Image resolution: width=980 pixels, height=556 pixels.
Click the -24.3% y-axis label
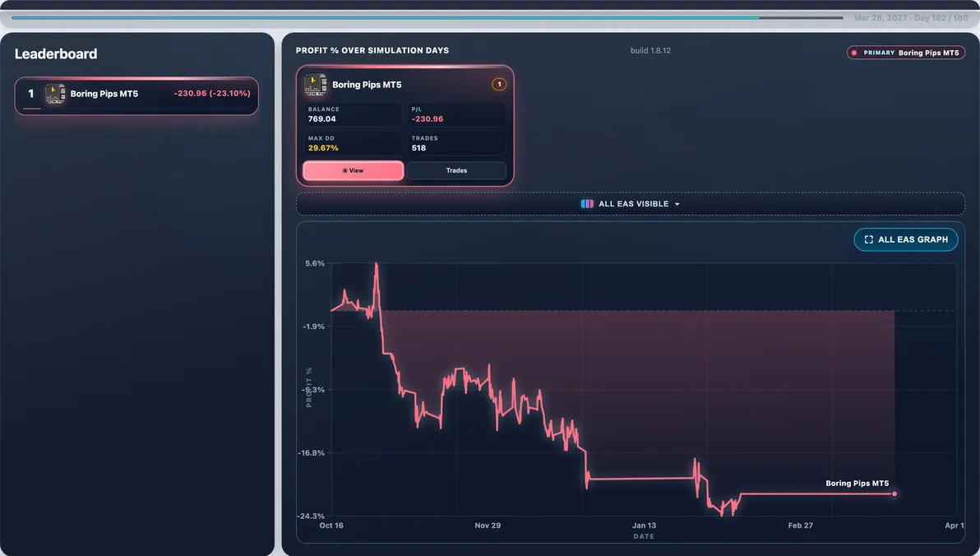[311, 516]
